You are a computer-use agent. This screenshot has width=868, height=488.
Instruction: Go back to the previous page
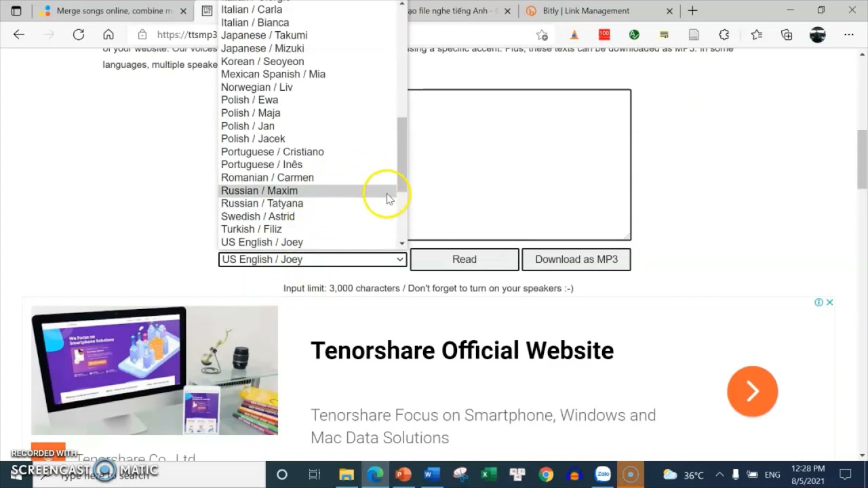19,35
